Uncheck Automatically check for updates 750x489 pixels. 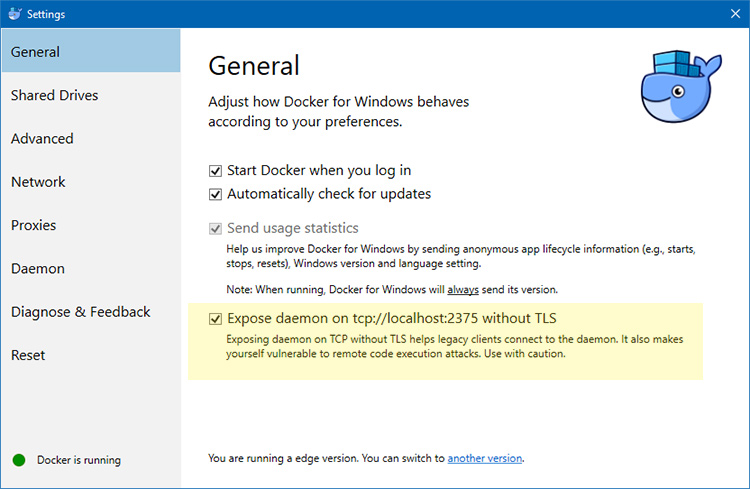coord(215,193)
